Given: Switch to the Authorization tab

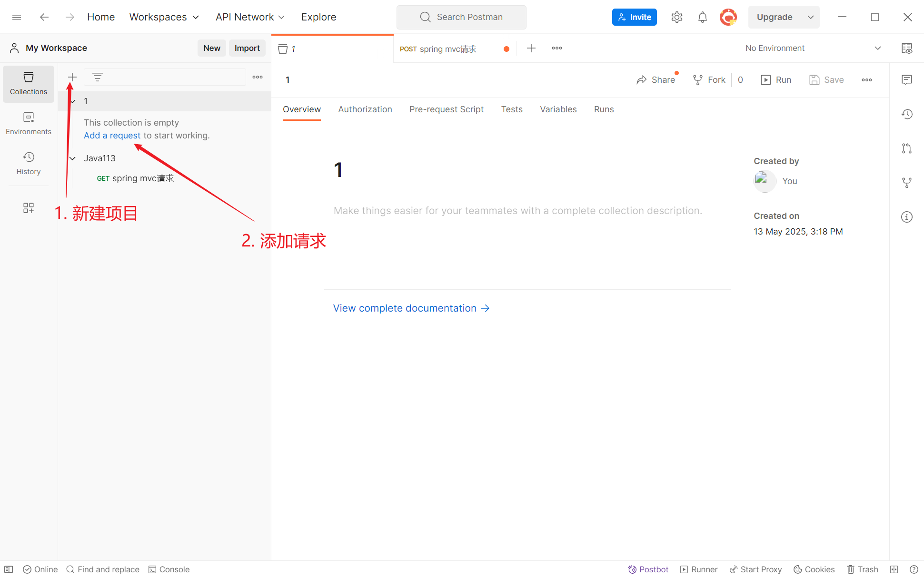Looking at the screenshot, I should pyautogui.click(x=365, y=109).
